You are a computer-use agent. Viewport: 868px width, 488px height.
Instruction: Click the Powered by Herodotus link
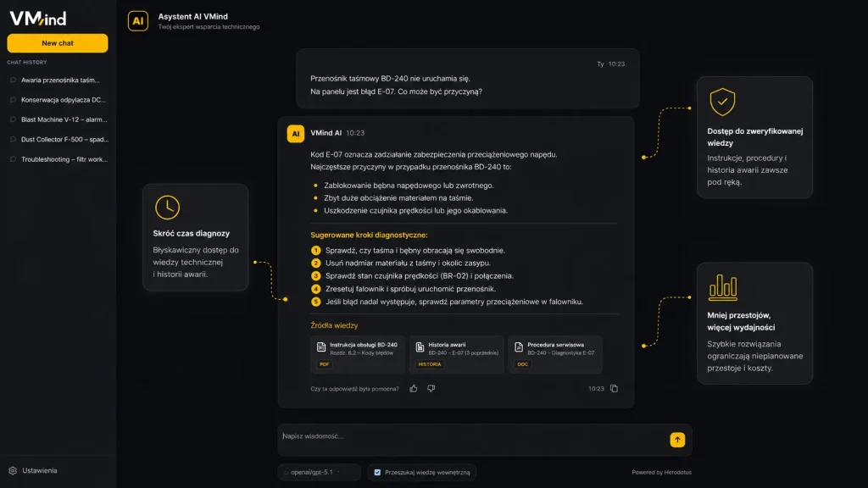[661, 473]
